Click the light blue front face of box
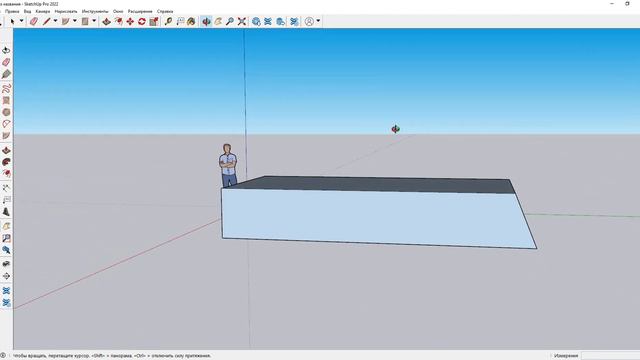The height and width of the screenshot is (360, 640). pyautogui.click(x=378, y=218)
